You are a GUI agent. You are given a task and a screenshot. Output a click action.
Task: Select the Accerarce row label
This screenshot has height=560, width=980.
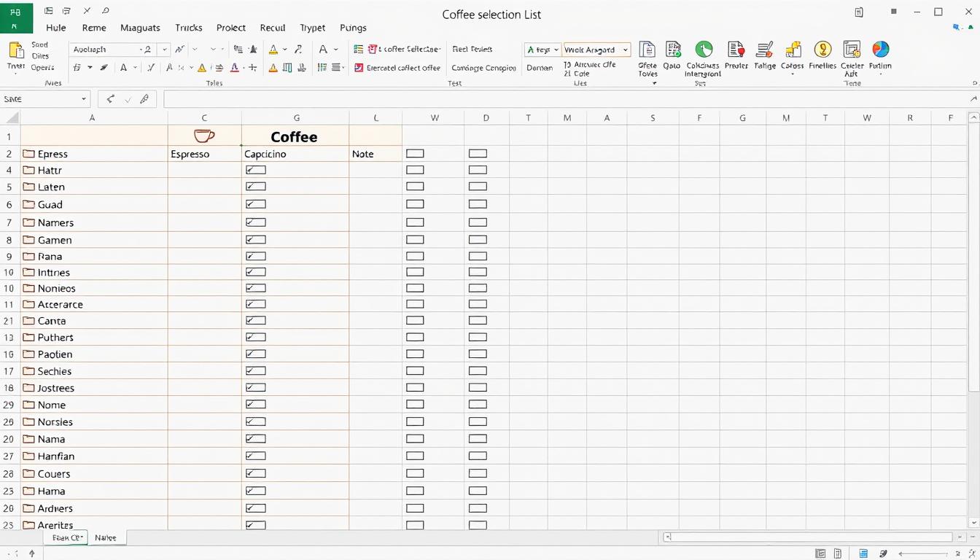coord(61,305)
